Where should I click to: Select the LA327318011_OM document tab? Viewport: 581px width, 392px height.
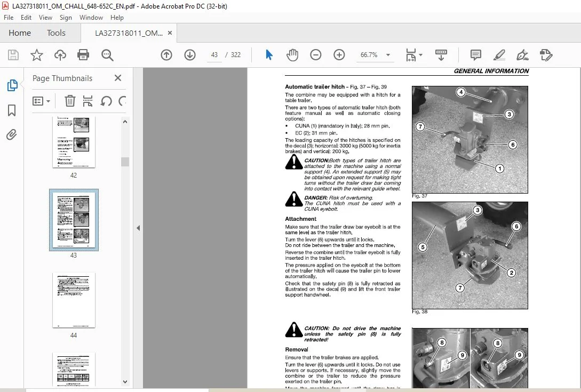pyautogui.click(x=129, y=33)
